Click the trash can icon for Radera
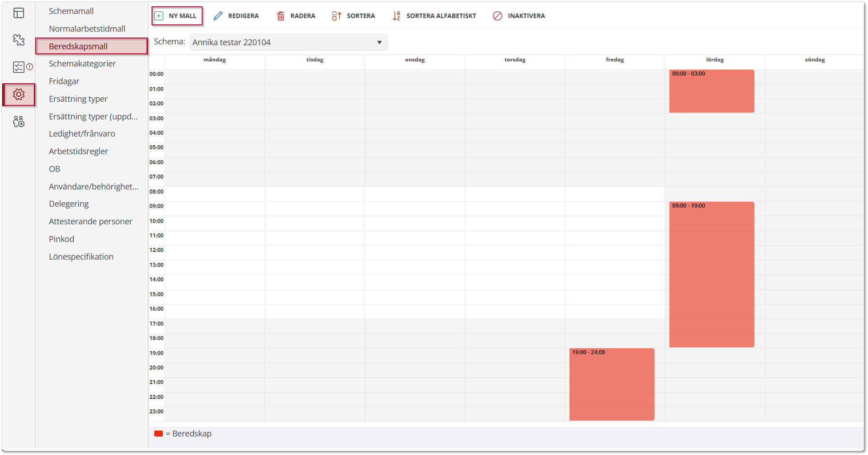This screenshot has width=868, height=455. click(x=280, y=16)
